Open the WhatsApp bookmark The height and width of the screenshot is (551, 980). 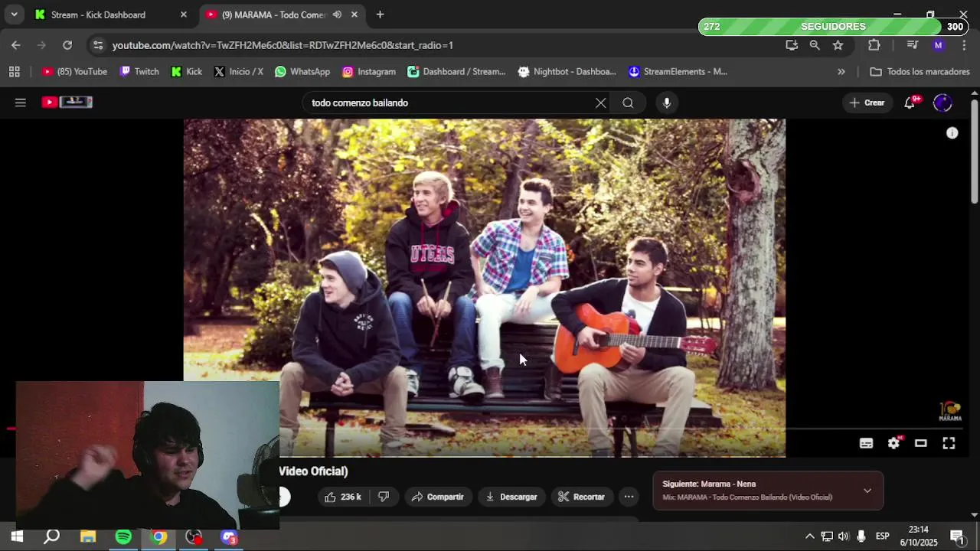[x=302, y=72]
